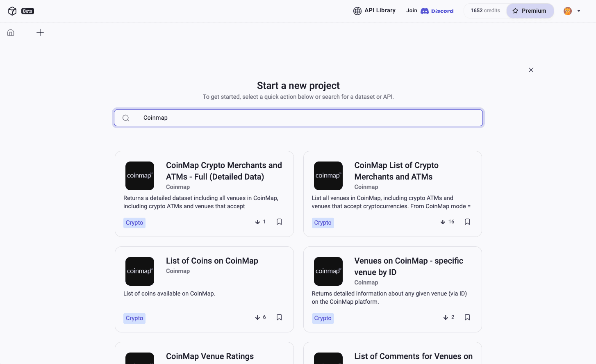The width and height of the screenshot is (596, 364).
Task: Click the 1652 credits counter
Action: point(485,11)
